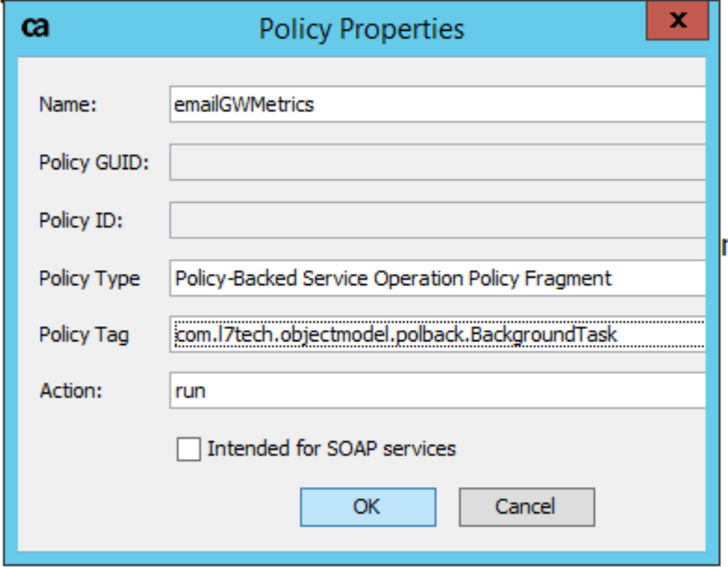Click the "Policy Type" label
This screenshot has width=728, height=567.
click(x=89, y=279)
